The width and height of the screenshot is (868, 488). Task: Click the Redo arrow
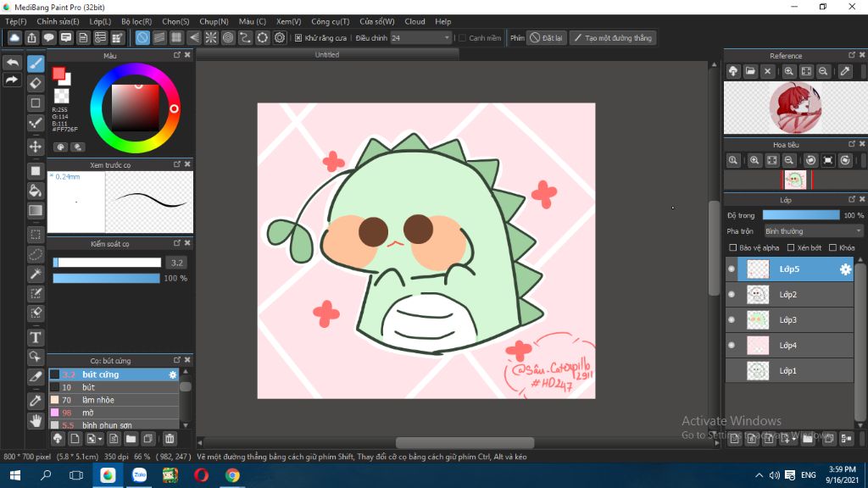pos(12,80)
